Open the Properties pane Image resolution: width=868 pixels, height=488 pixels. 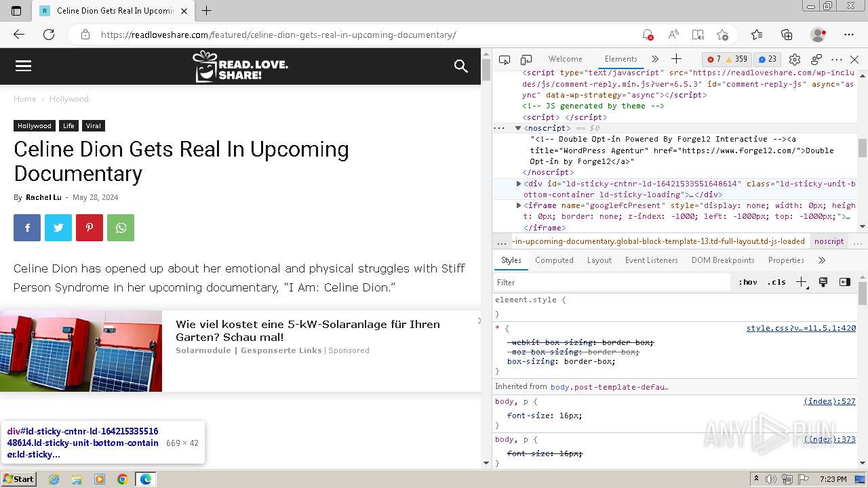point(786,260)
